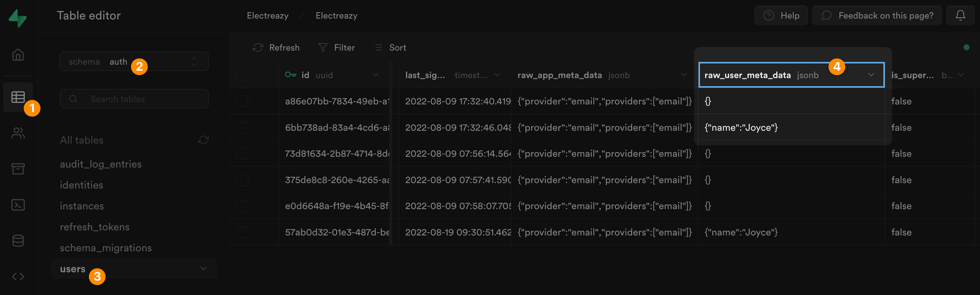Open the Filter menu in the toolbar
The image size is (980, 295).
pos(337,47)
